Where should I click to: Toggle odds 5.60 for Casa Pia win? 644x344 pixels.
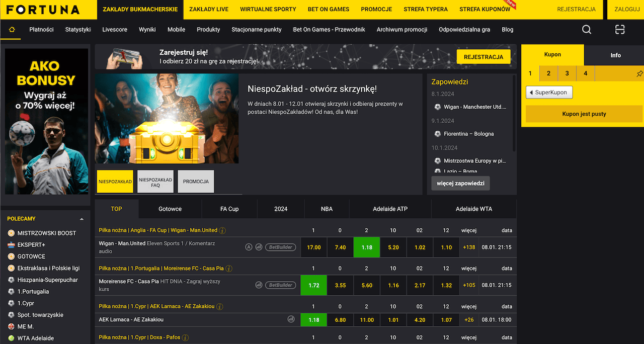click(x=367, y=285)
